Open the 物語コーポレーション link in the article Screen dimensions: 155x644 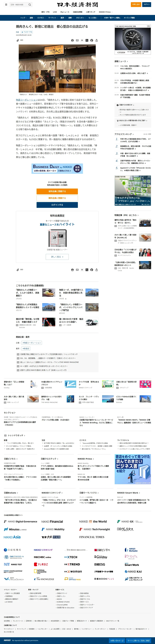coord(27,100)
